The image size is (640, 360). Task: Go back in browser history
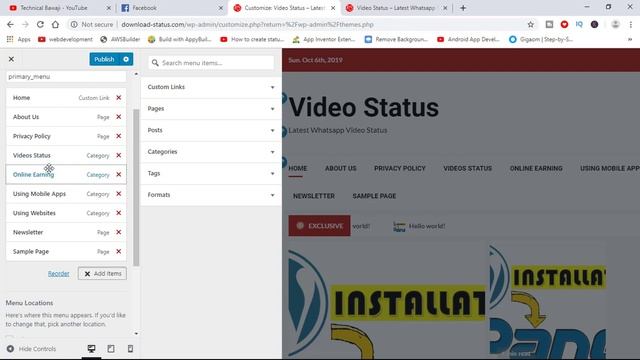point(10,24)
